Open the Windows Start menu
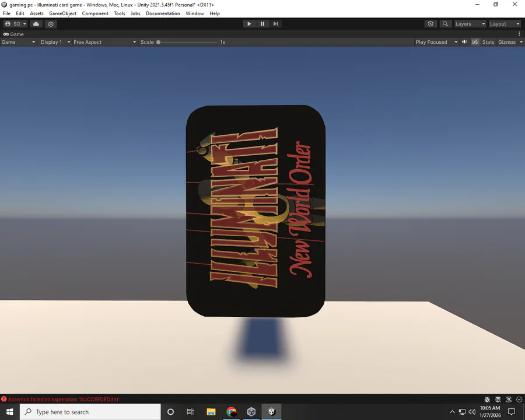 [10, 412]
